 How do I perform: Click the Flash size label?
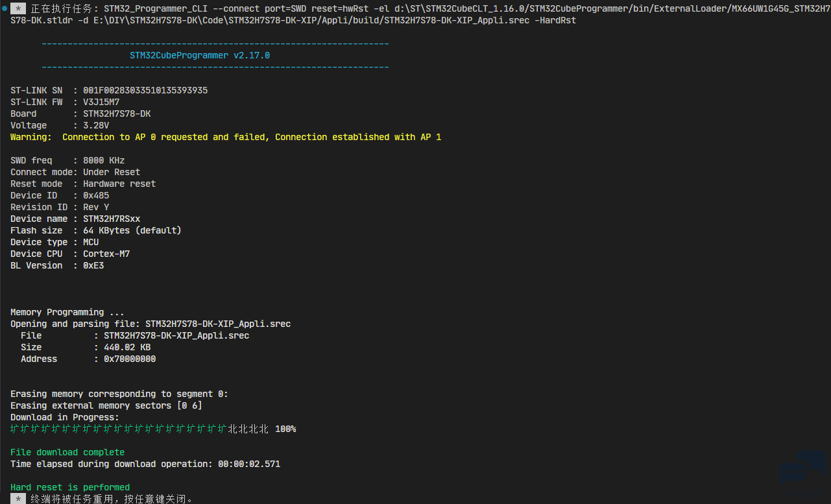point(36,230)
